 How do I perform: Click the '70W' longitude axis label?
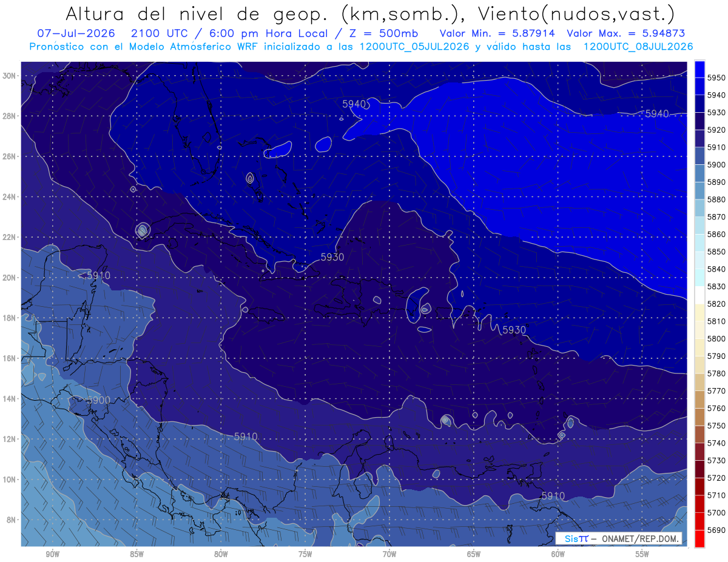389,554
